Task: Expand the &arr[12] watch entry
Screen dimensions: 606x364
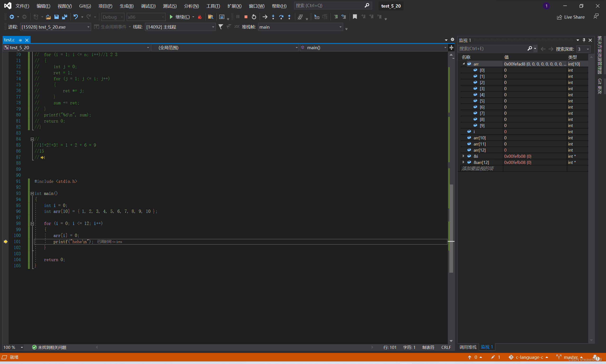Action: [463, 162]
